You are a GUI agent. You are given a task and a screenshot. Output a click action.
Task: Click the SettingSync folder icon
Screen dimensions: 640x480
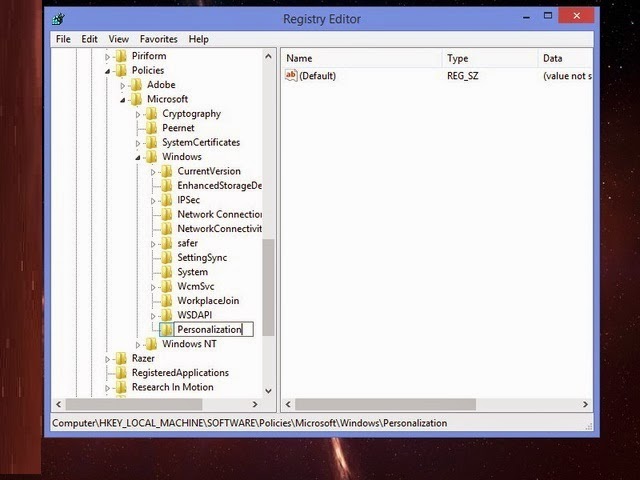tap(166, 257)
